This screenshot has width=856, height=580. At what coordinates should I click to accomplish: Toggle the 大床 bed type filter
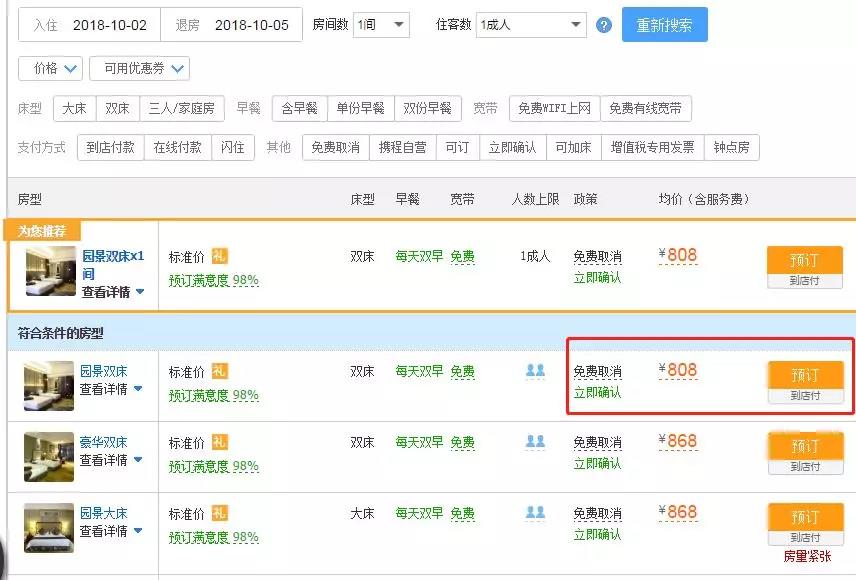[x=75, y=108]
